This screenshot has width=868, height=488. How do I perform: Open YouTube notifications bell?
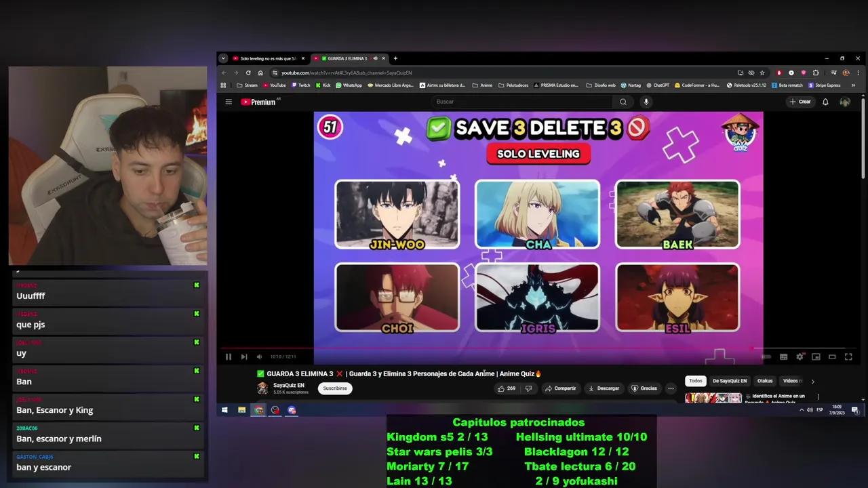[825, 102]
